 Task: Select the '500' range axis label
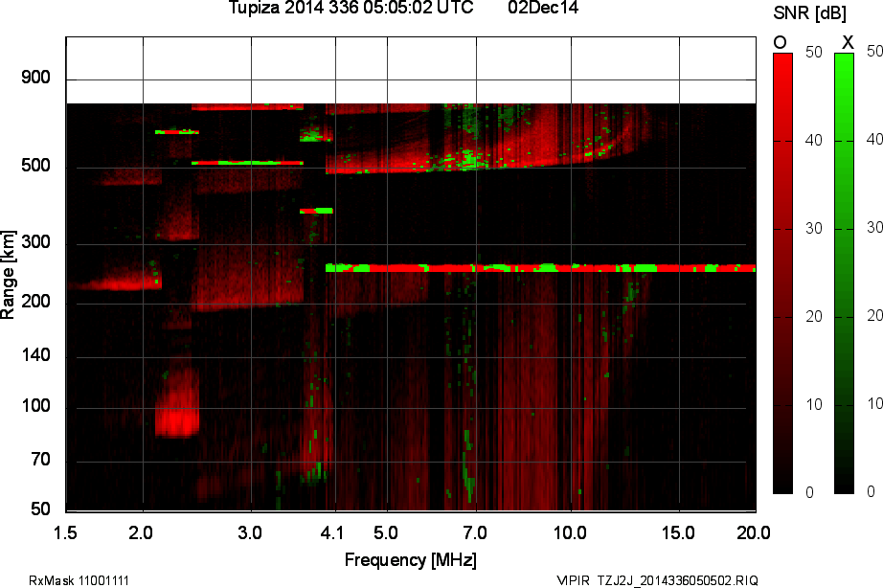(36, 166)
